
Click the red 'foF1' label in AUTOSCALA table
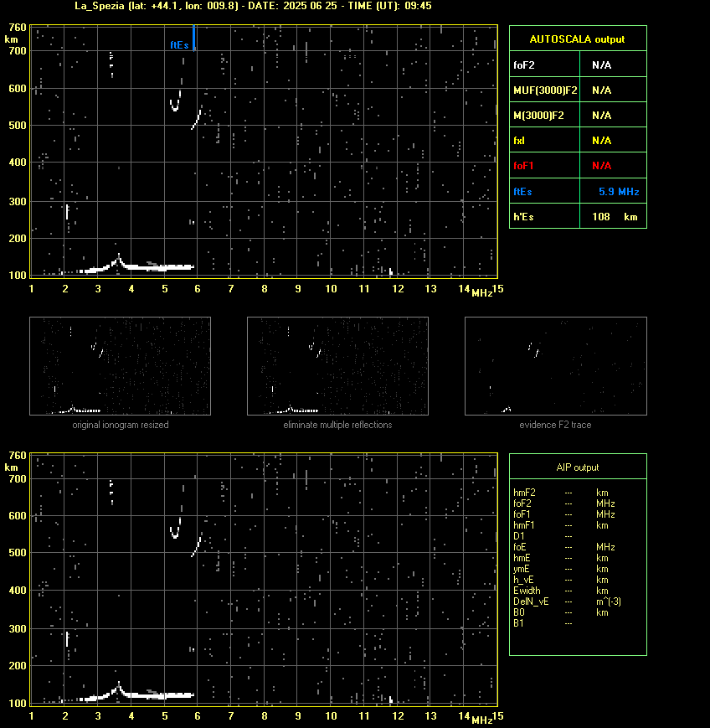click(523, 166)
